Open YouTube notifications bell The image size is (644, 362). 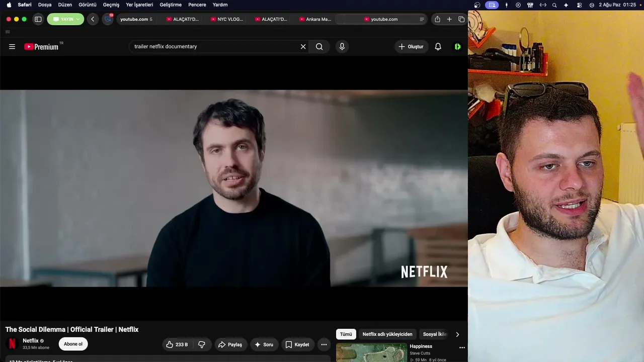438,47
